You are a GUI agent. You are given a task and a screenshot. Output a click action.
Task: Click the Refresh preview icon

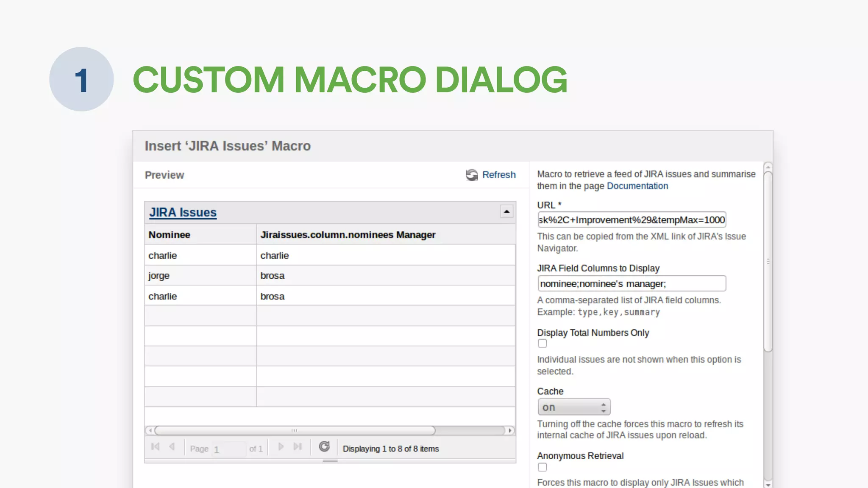[472, 175]
